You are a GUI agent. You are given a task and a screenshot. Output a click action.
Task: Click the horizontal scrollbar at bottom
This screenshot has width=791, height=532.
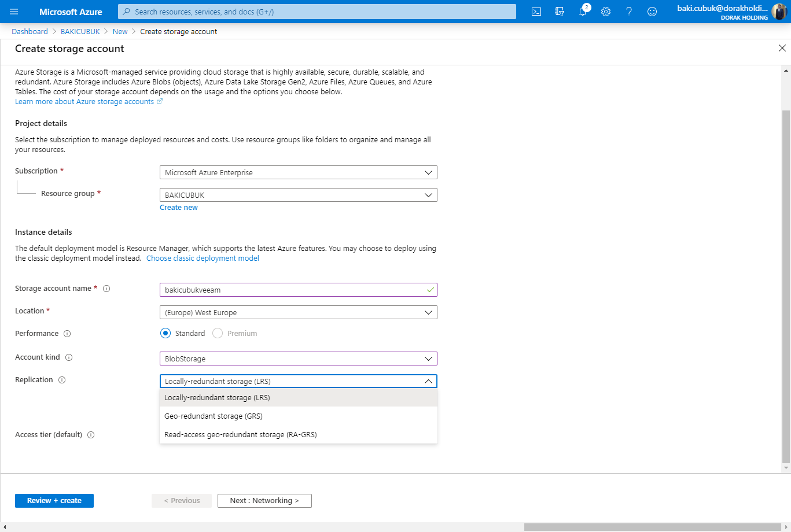point(654,527)
